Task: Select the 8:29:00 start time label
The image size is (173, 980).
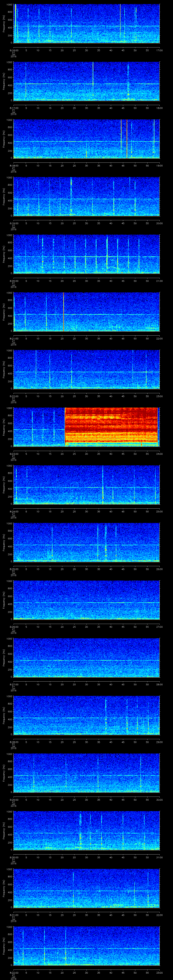Action: pyautogui.click(x=14, y=800)
